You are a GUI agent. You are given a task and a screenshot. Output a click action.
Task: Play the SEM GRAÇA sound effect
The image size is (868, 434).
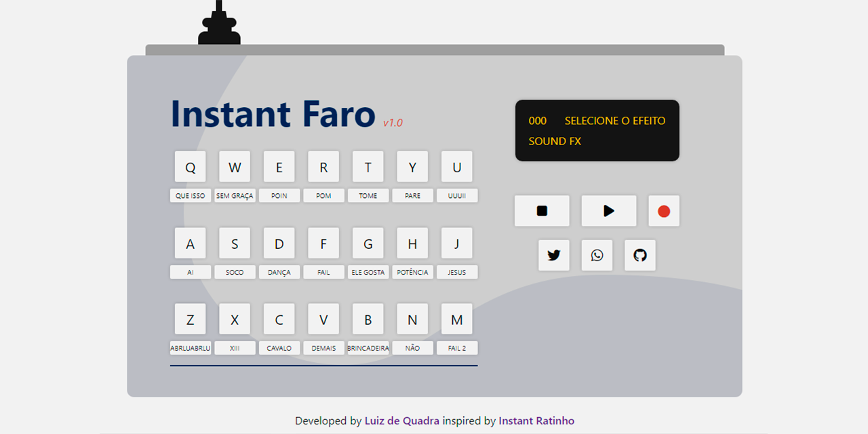(x=235, y=166)
